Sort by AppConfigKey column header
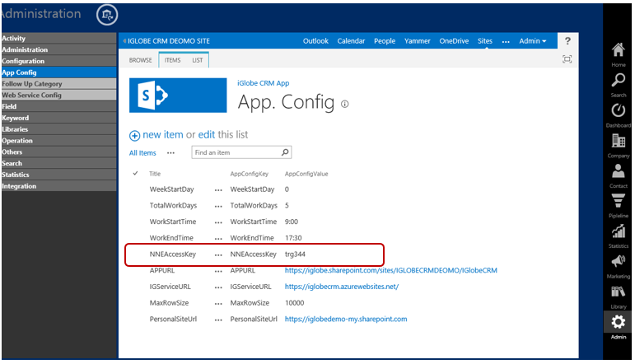The width and height of the screenshot is (635, 364). click(249, 174)
